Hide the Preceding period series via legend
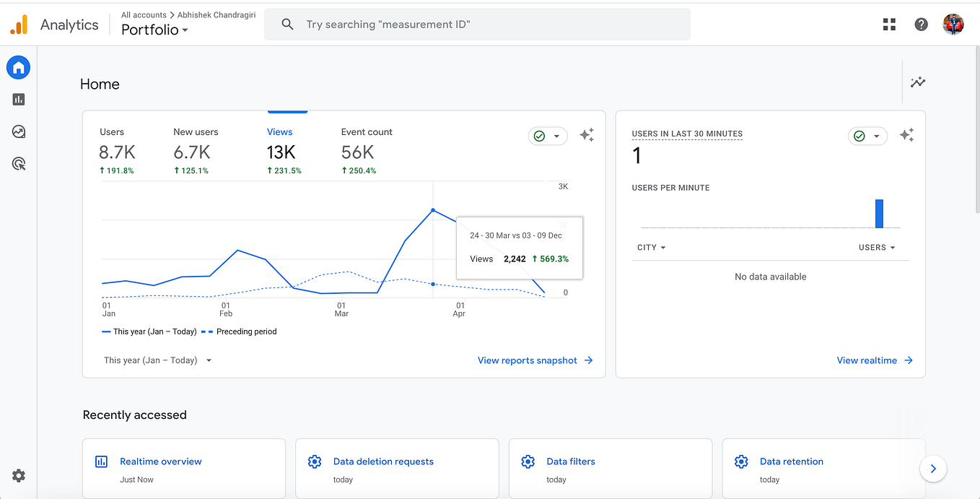 click(x=242, y=331)
